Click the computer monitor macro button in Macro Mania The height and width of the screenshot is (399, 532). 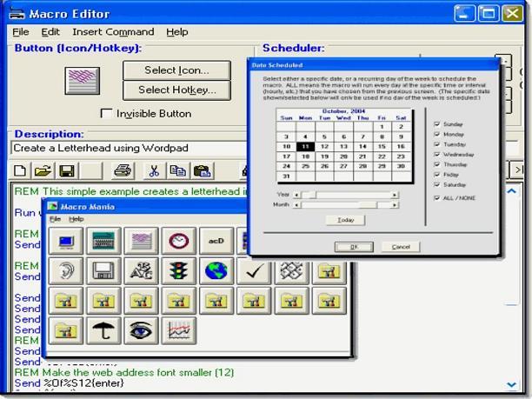66,242
